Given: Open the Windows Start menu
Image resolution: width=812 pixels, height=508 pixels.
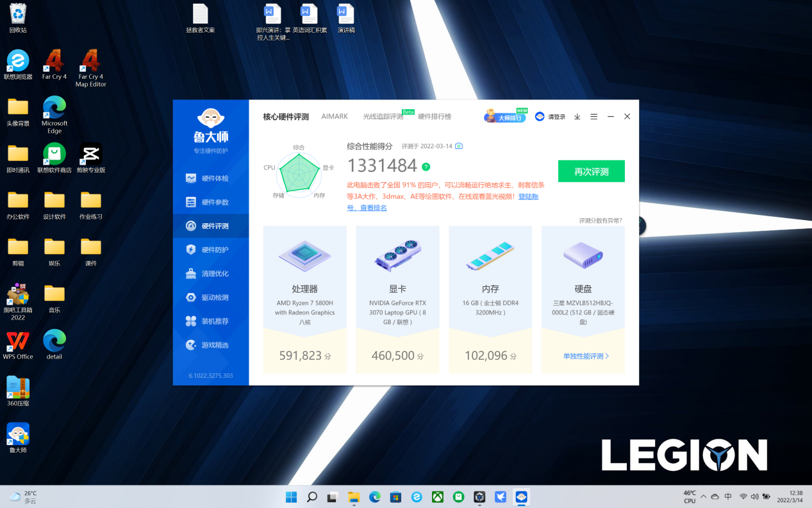Looking at the screenshot, I should click(291, 496).
